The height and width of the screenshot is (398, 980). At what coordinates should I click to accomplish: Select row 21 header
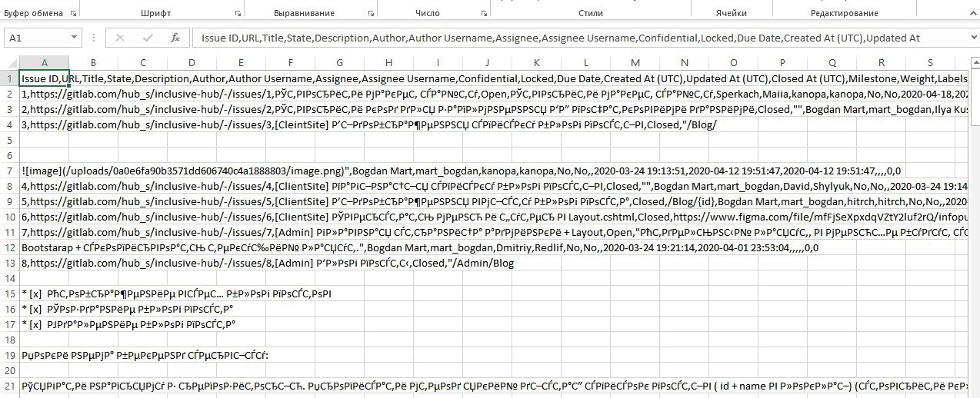coord(9,386)
